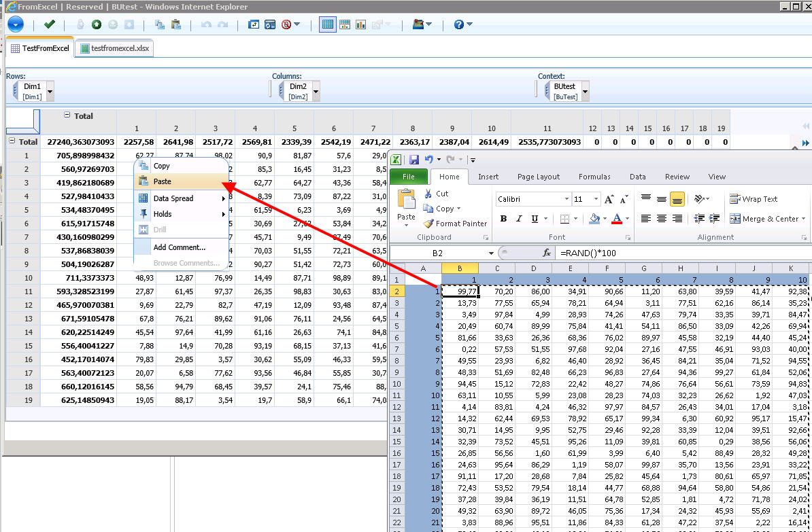Click the Shrink Font icon in Excel
The image size is (812, 532).
coord(624,199)
